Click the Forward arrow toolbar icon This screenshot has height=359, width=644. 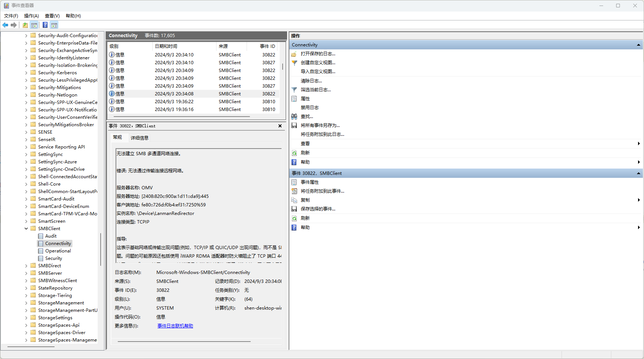(14, 25)
